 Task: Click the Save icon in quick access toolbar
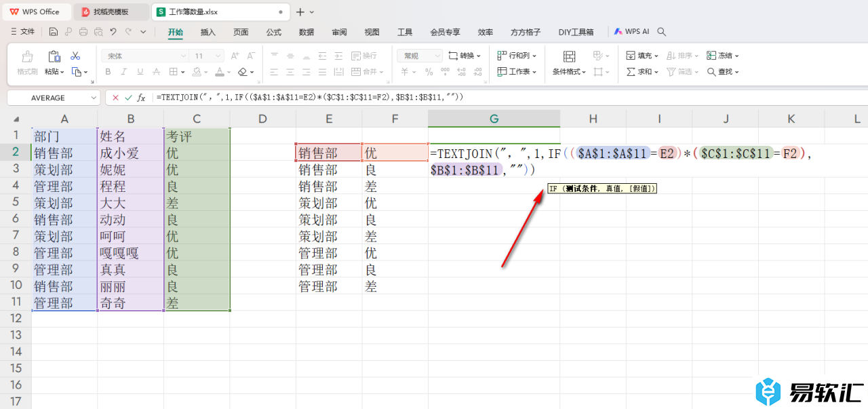coord(54,32)
